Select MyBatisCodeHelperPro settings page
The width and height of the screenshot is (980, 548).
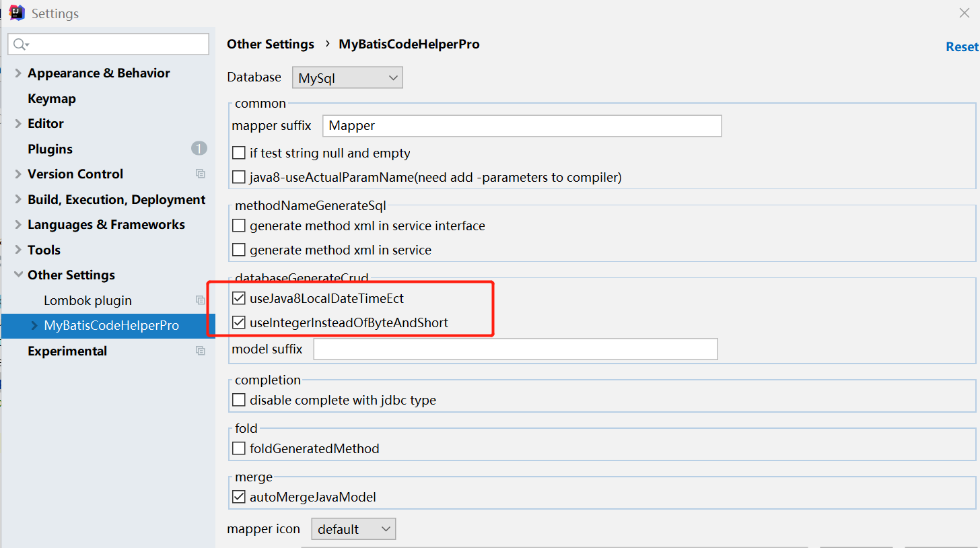click(x=111, y=326)
